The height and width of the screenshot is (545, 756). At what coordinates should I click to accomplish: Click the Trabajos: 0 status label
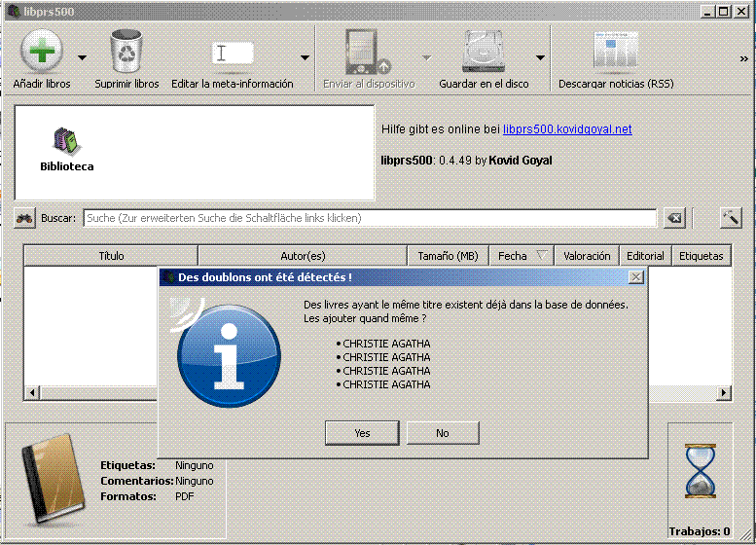tap(700, 531)
